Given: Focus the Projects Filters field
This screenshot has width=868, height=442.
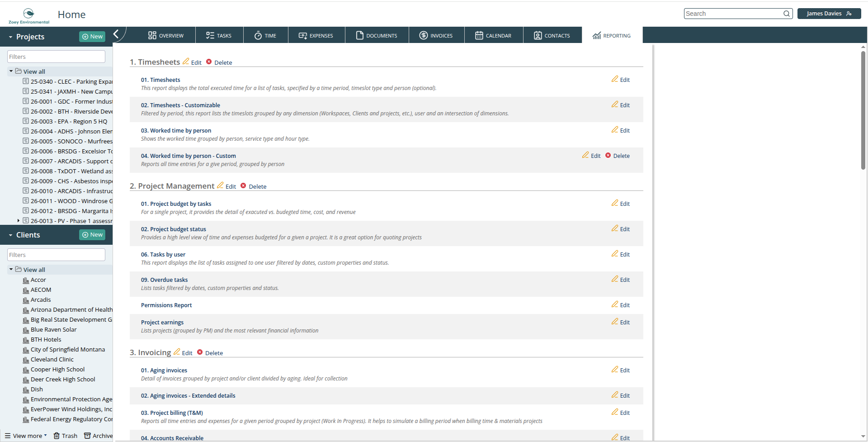Looking at the screenshot, I should [56, 57].
